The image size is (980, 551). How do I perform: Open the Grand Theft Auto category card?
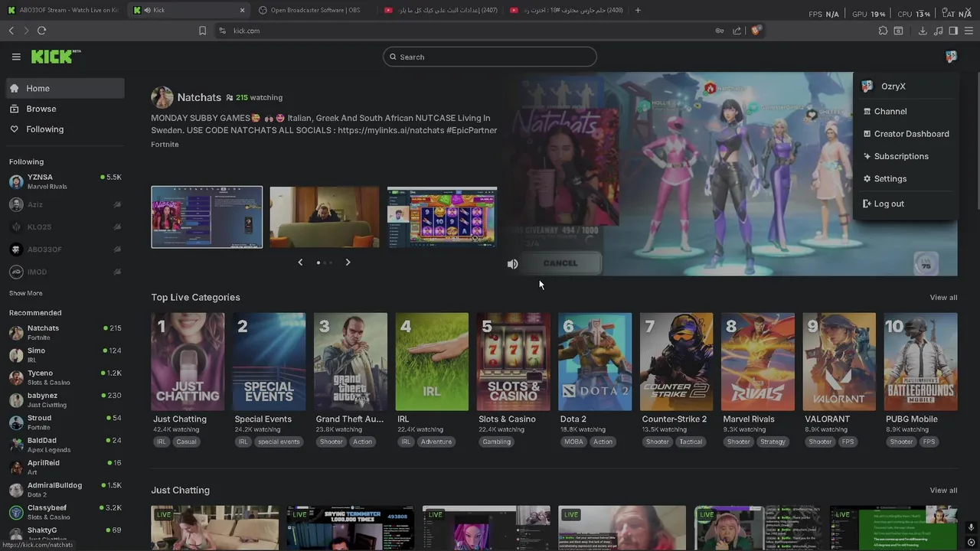[351, 362]
